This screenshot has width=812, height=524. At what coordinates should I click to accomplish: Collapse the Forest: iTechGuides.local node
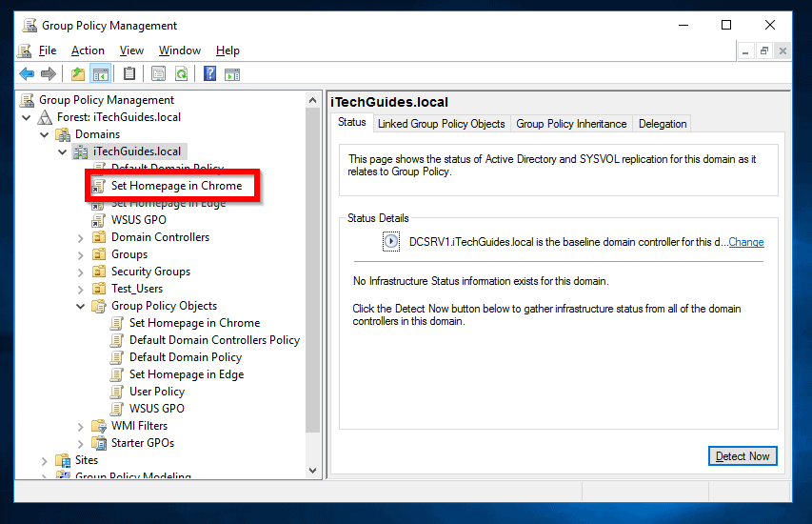coord(27,117)
